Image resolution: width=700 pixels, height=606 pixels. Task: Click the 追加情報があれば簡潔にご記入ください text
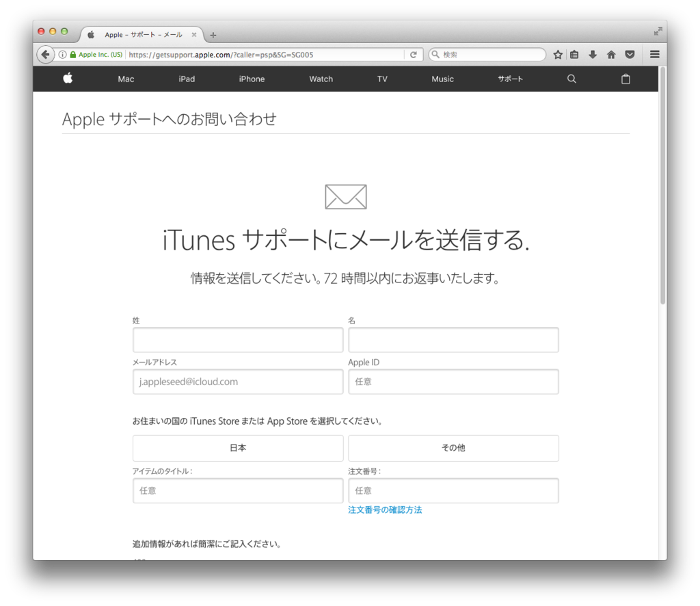(206, 544)
